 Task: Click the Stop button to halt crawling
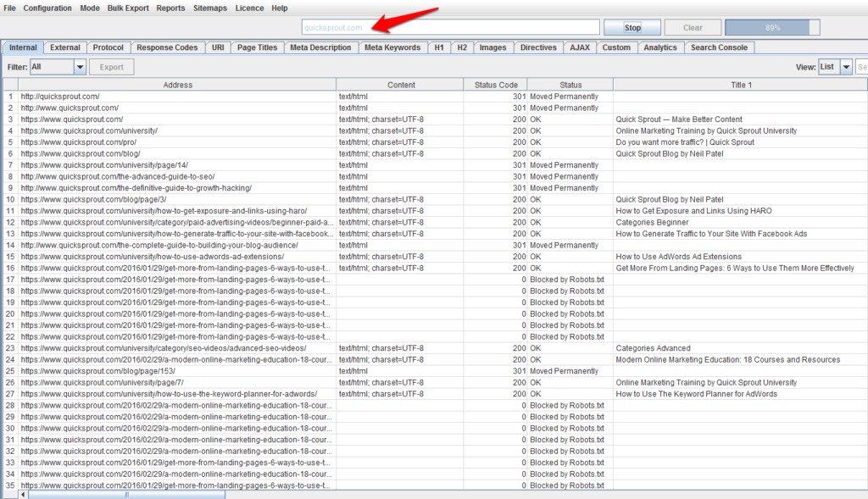point(632,26)
